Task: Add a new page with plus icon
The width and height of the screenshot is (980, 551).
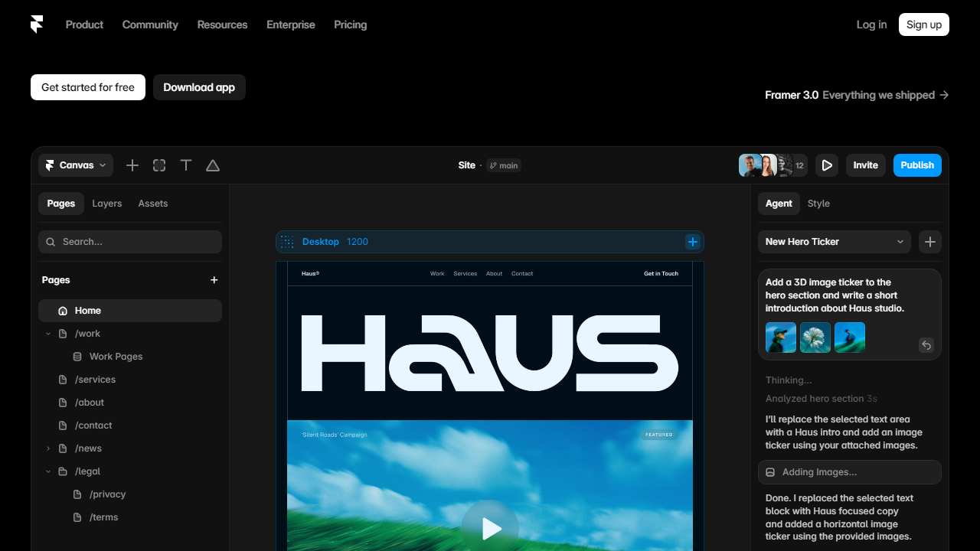Action: 214,280
